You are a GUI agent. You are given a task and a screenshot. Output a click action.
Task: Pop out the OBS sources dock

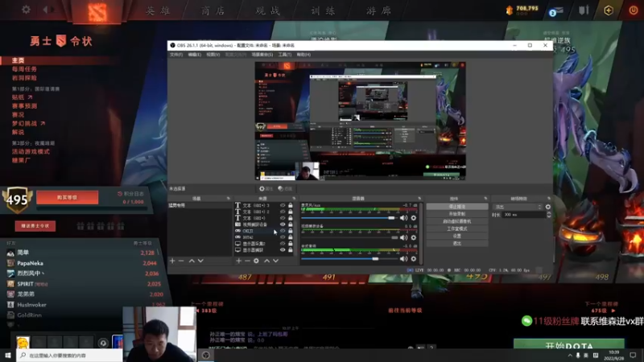[294, 199]
